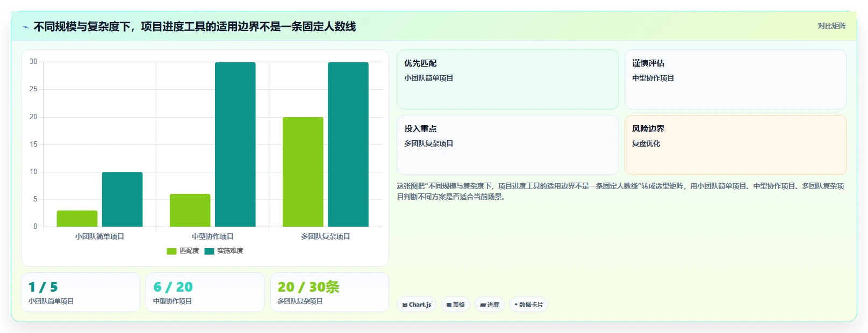Click the 实施难度 bar for 多团队复杂项目
The image size is (868, 333).
pos(348,144)
